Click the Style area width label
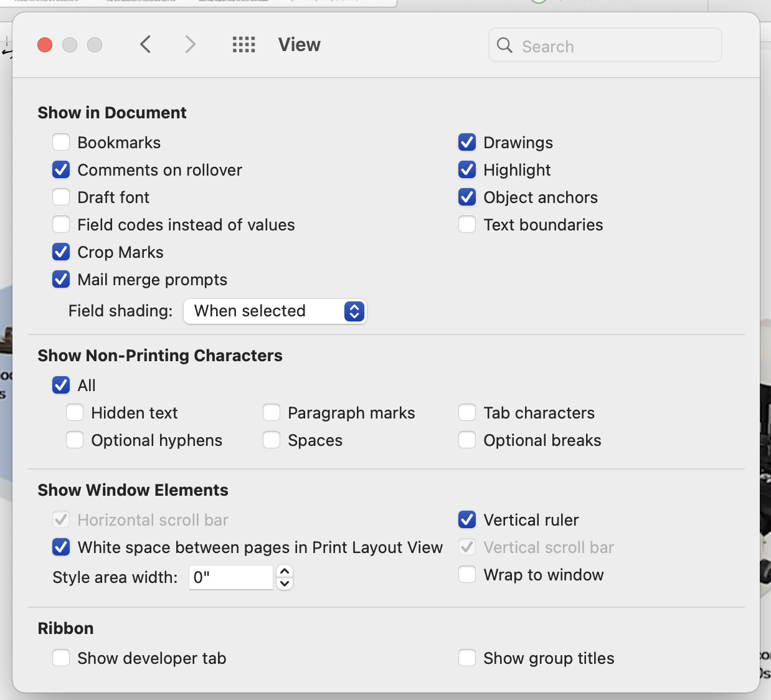771x700 pixels. (115, 577)
